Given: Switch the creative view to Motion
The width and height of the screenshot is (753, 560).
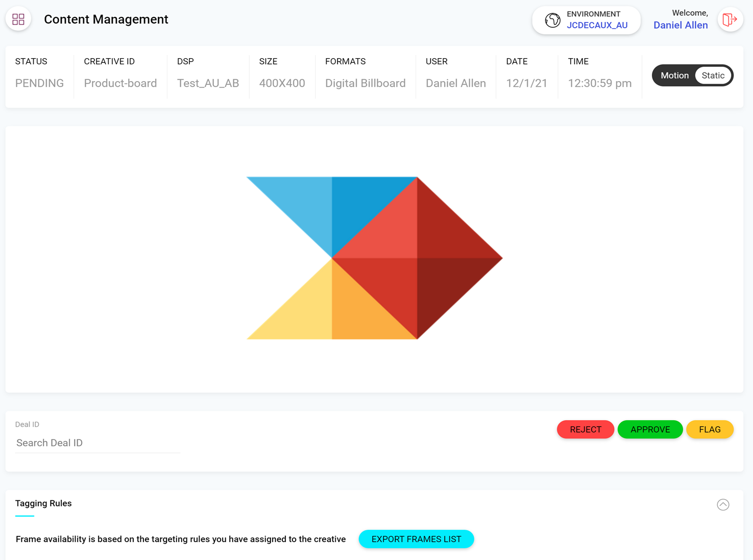Looking at the screenshot, I should 674,76.
